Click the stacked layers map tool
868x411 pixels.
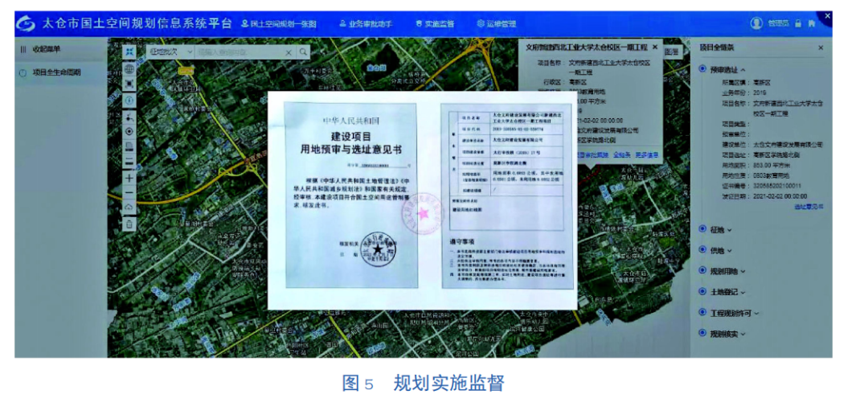click(129, 146)
